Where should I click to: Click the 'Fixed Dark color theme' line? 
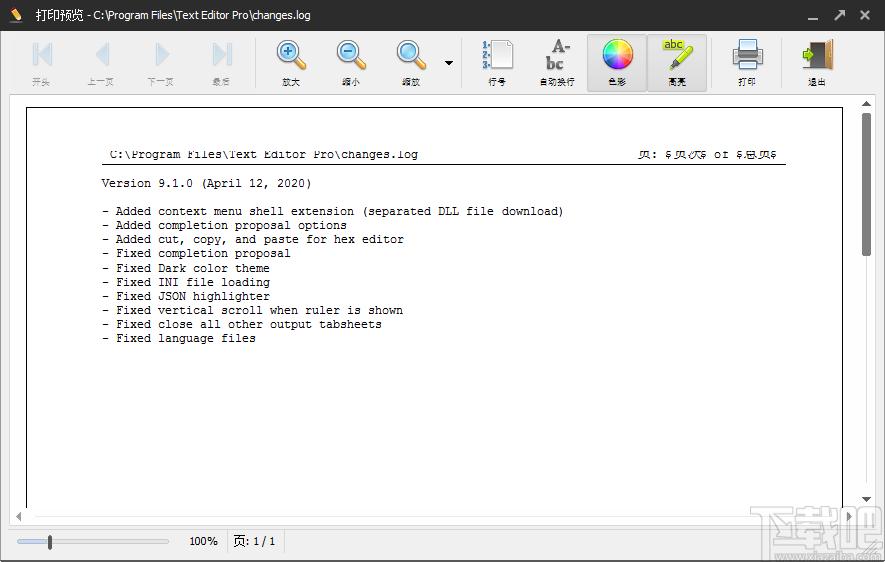click(x=186, y=268)
